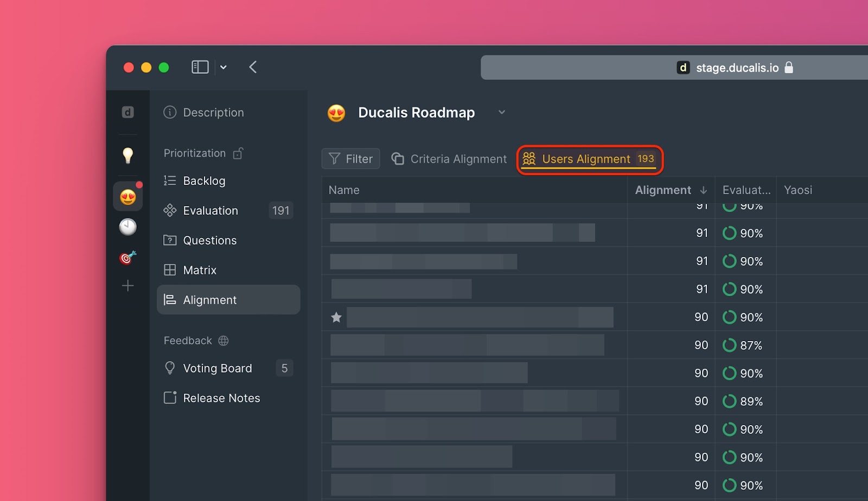Open the Questions section

(209, 240)
